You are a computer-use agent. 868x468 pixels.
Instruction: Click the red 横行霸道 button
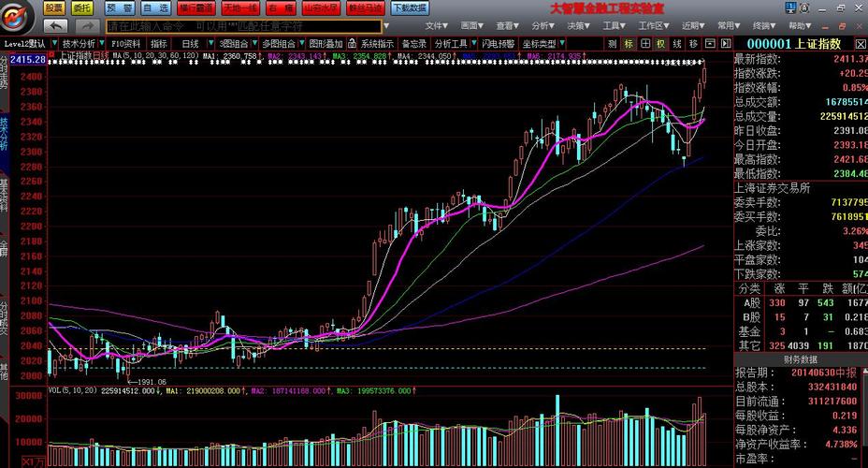(x=196, y=8)
